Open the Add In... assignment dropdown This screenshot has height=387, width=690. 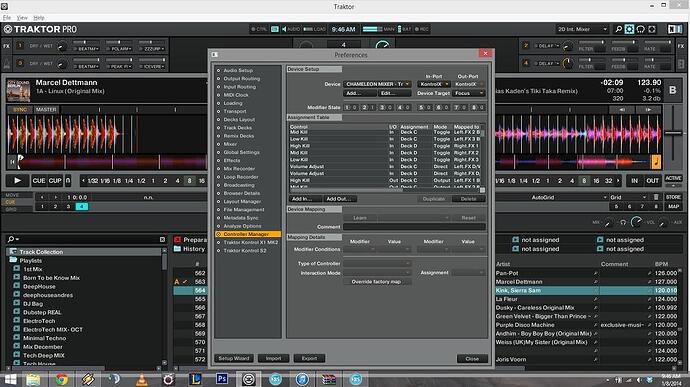click(x=306, y=199)
